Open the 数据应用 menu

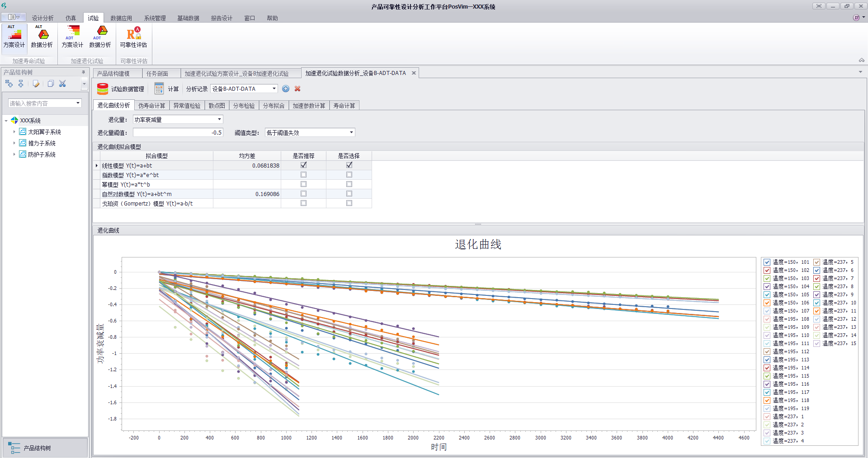121,18
